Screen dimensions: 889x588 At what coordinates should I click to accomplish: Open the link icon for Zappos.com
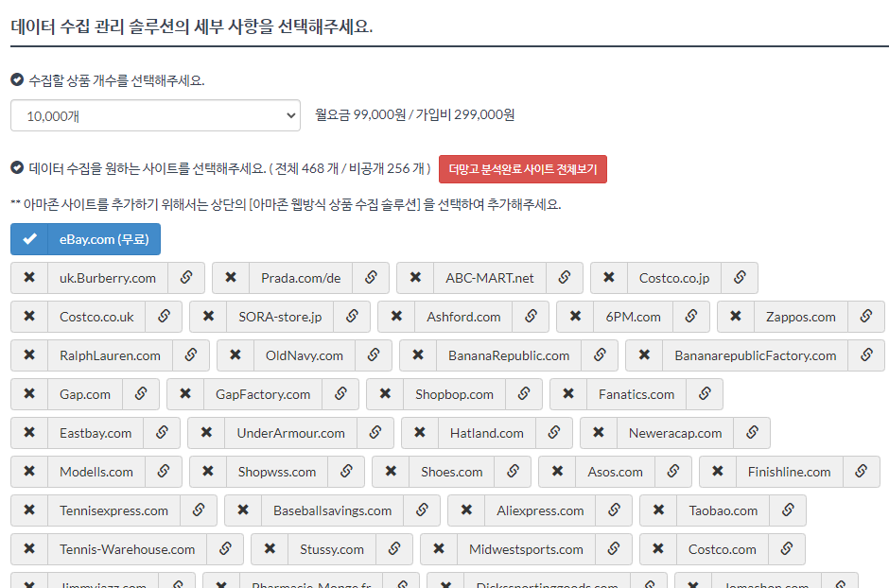pyautogui.click(x=866, y=317)
